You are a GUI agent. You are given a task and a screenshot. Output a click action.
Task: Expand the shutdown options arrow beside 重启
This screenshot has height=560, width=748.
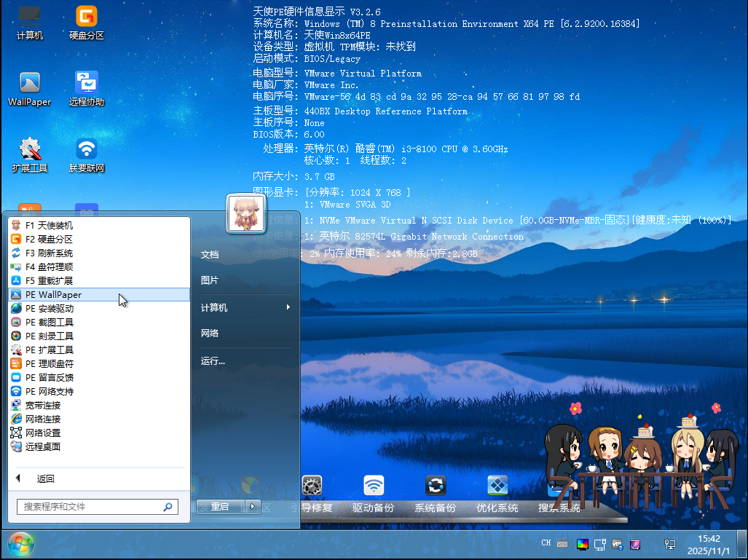point(253,507)
